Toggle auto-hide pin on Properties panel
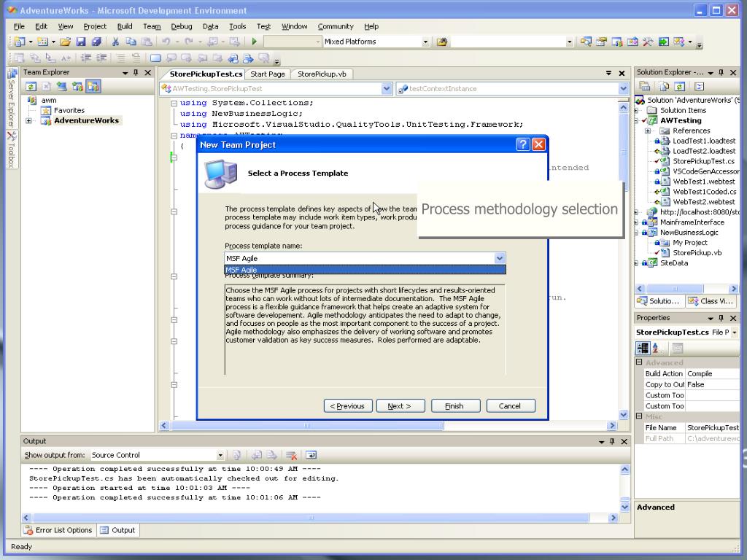 point(721,318)
